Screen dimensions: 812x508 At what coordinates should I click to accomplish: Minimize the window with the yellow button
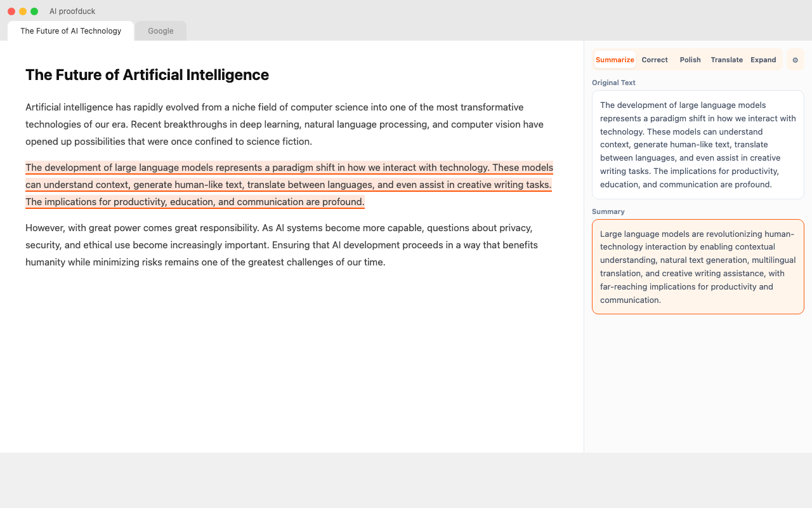pos(23,11)
